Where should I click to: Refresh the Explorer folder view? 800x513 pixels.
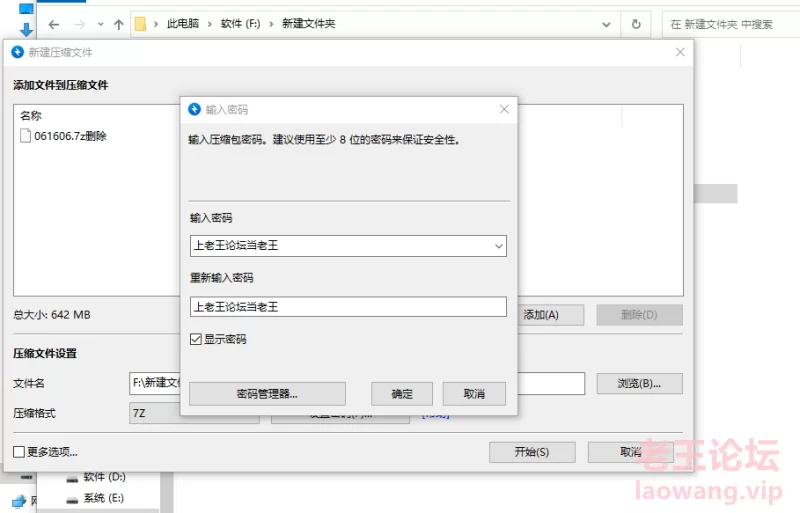(x=636, y=24)
